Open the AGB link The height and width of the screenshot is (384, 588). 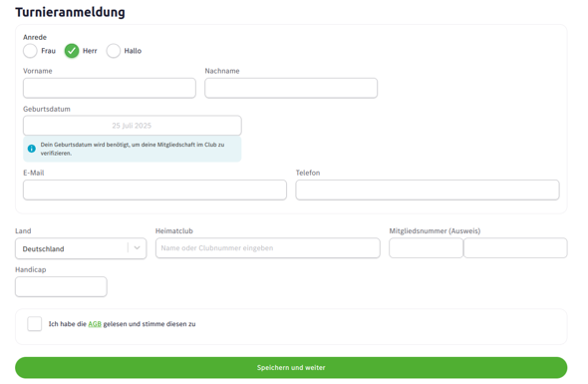(95, 324)
